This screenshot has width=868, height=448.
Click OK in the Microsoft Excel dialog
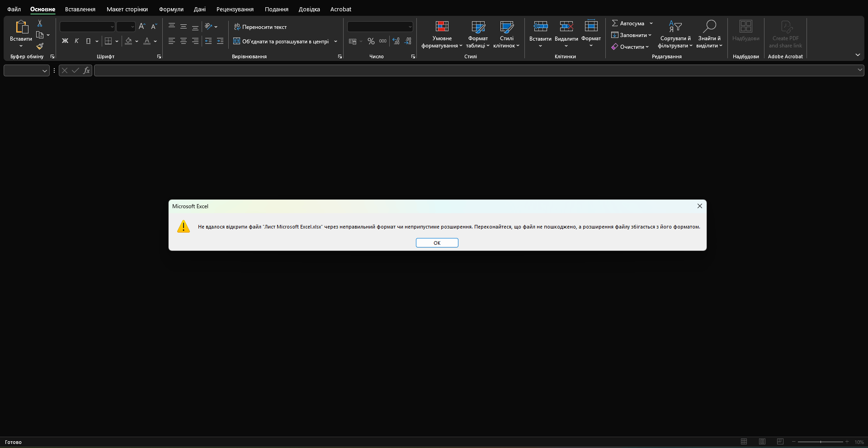click(437, 243)
